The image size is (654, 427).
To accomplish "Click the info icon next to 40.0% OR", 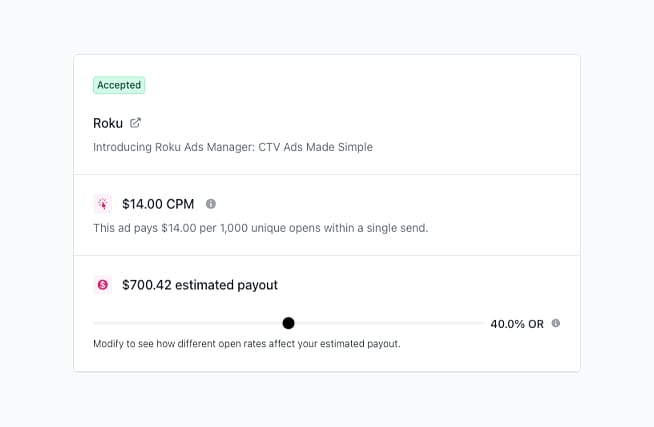I will (556, 323).
